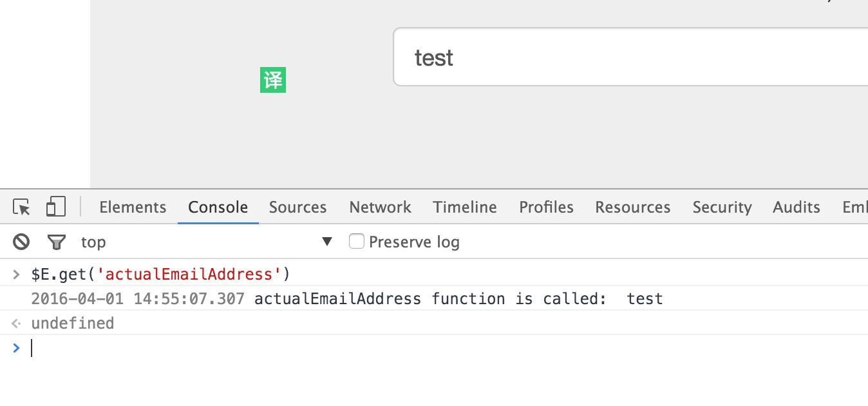Viewport: 868px width, 406px height.
Task: Click the $E.get('actualEmailAddress') command entry
Action: pos(161,275)
